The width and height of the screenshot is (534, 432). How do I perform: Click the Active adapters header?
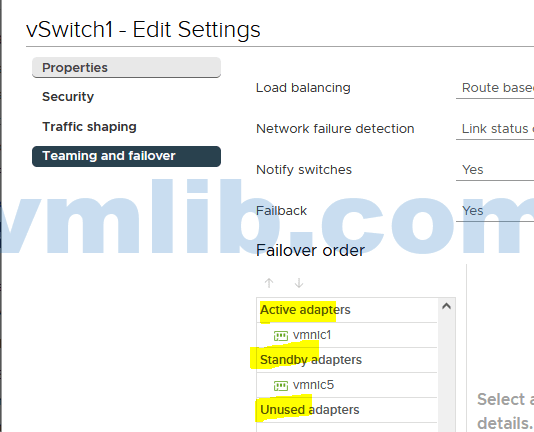[305, 310]
